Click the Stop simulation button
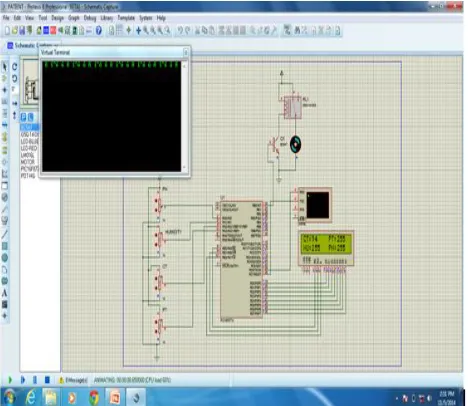Viewport: 468px width, 406px height. coord(47,380)
